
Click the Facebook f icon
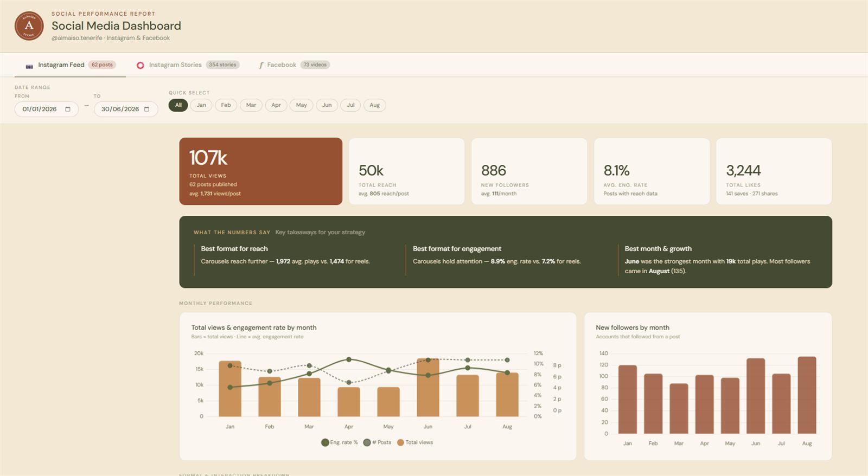click(261, 65)
